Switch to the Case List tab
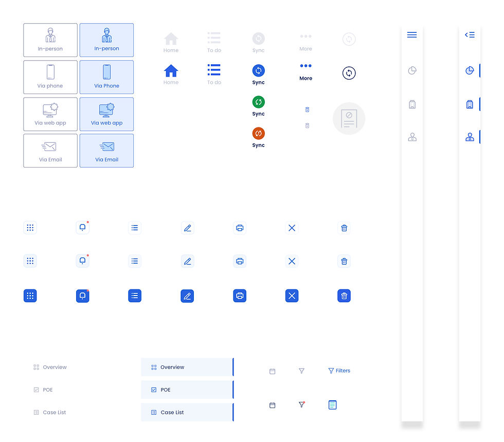504x442 pixels. click(x=187, y=412)
